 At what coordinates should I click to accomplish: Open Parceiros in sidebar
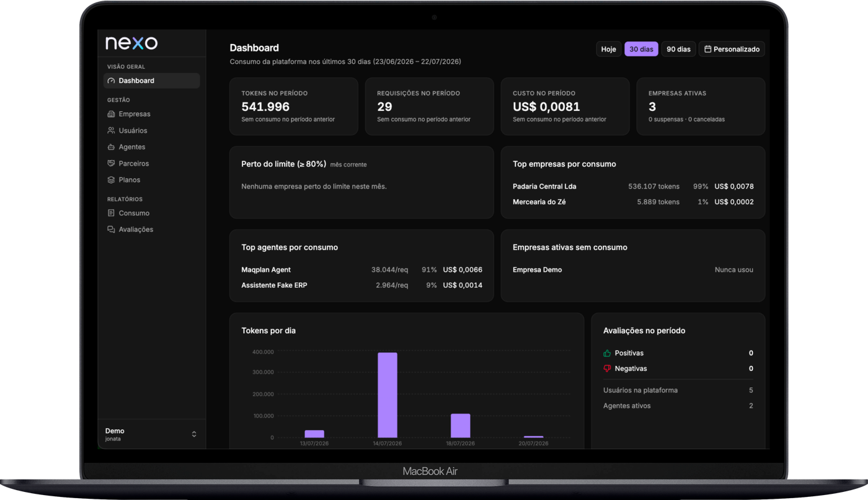click(x=151, y=163)
